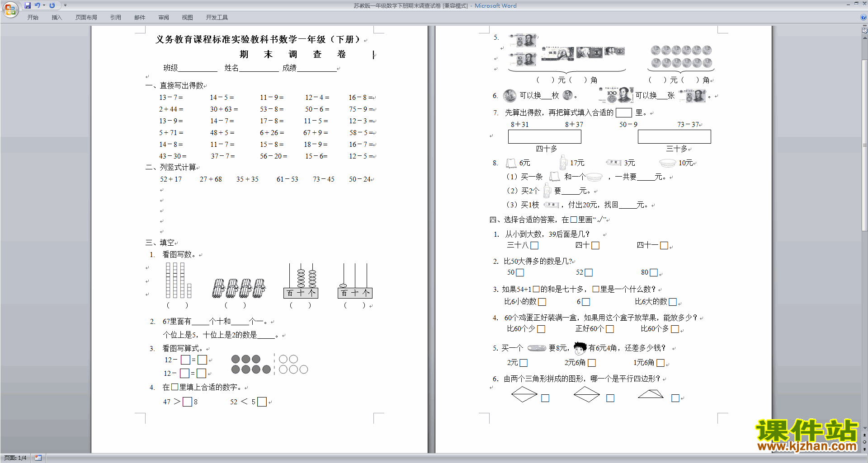Check the box next to 2元6角
868x463 pixels.
point(592,363)
